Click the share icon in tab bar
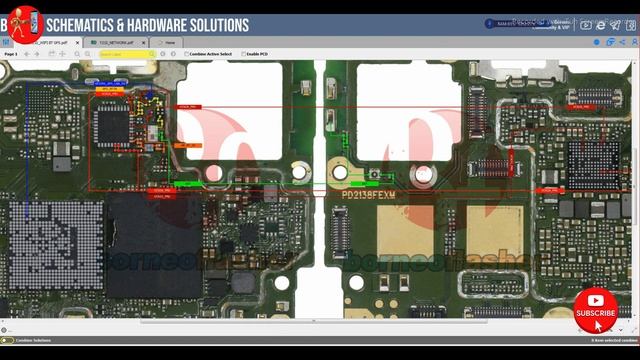 point(622,42)
